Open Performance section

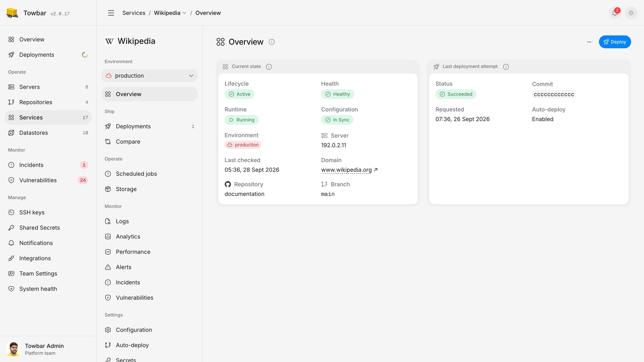coord(149,252)
